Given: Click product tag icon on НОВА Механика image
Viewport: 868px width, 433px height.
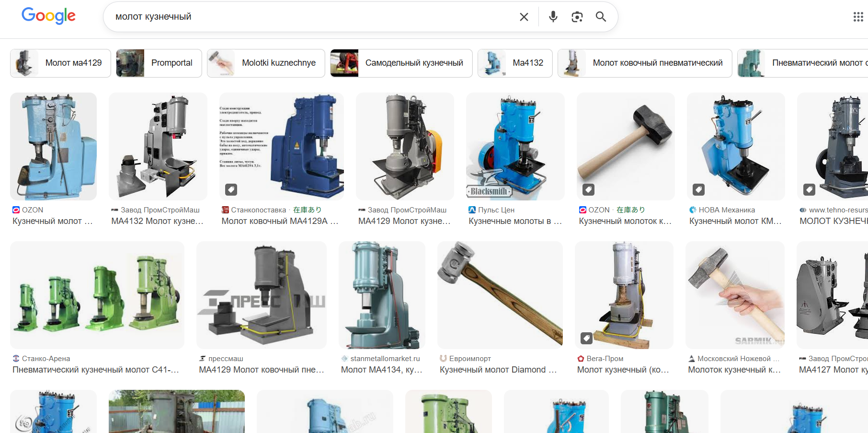Looking at the screenshot, I should pyautogui.click(x=699, y=189).
